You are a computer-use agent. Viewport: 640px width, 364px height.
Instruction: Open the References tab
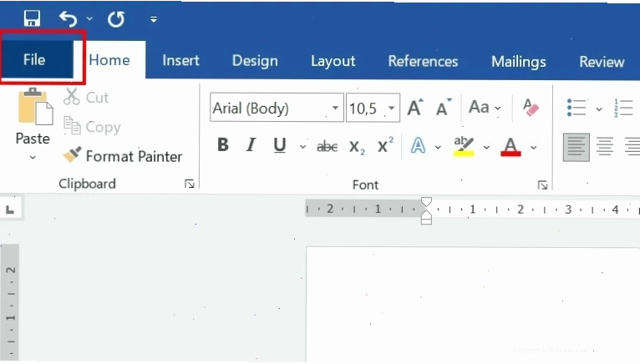point(423,61)
